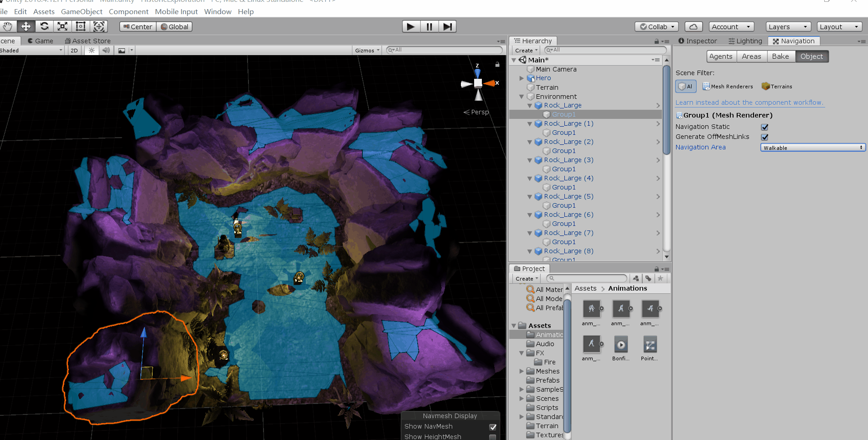Open the GameObject menu
The height and width of the screenshot is (440, 868).
pos(82,11)
